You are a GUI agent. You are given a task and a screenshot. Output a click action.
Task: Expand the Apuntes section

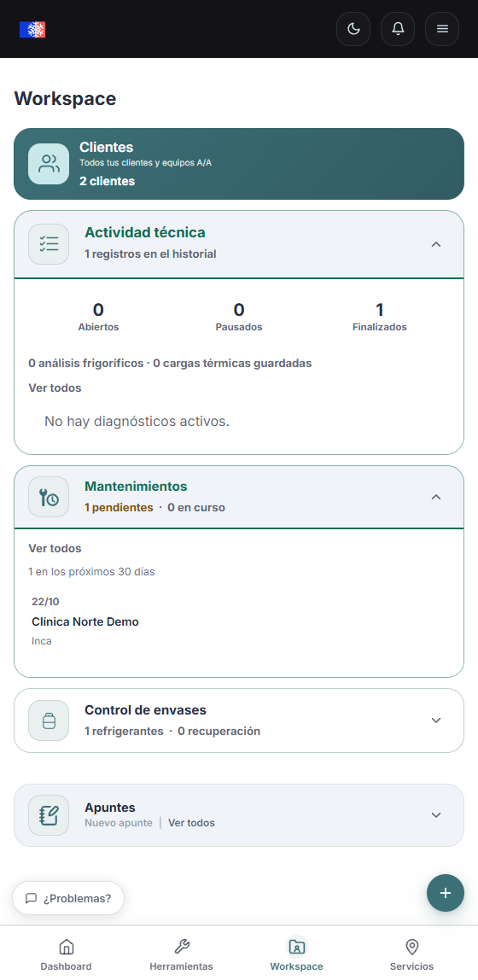pyautogui.click(x=436, y=815)
